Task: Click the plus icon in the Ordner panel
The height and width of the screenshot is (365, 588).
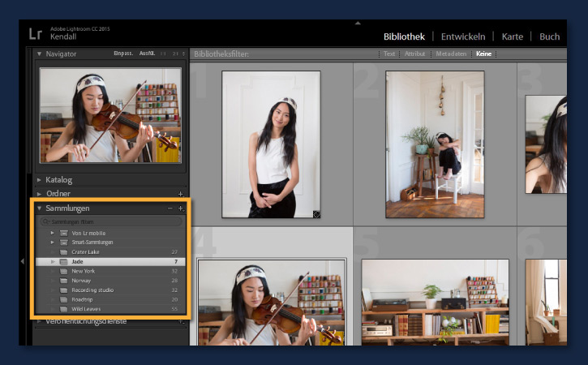Action: [x=180, y=194]
